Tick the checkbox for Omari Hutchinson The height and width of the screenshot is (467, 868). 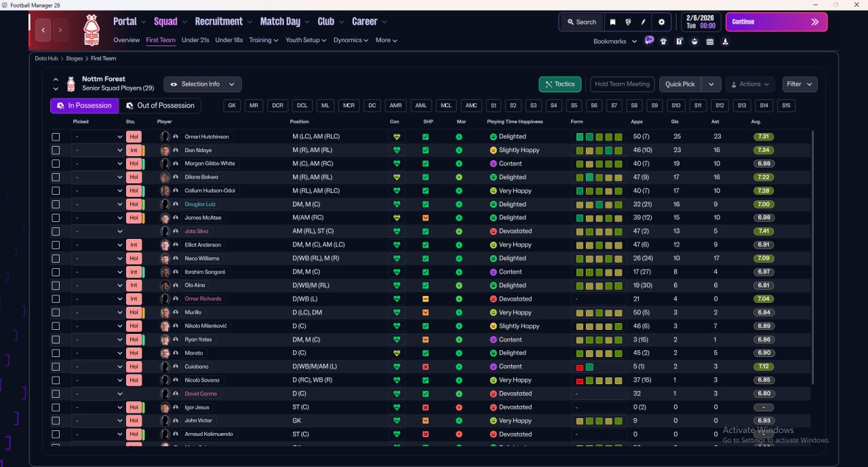tap(56, 136)
